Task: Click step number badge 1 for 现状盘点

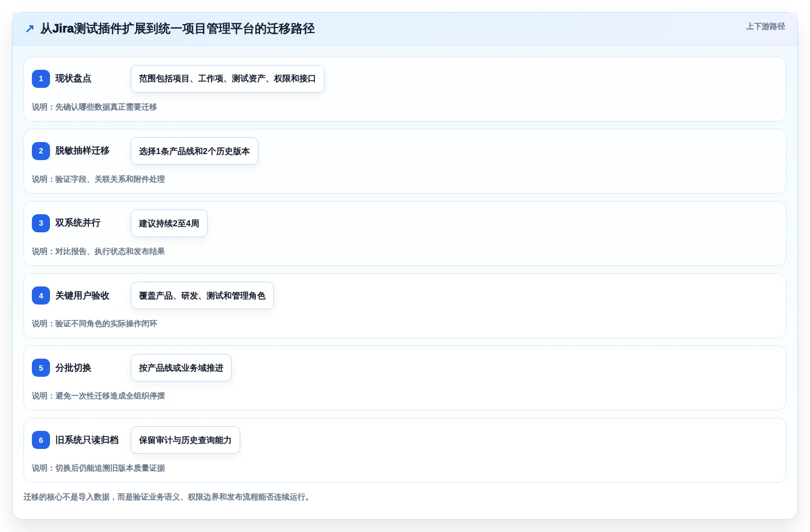Action: tap(41, 79)
